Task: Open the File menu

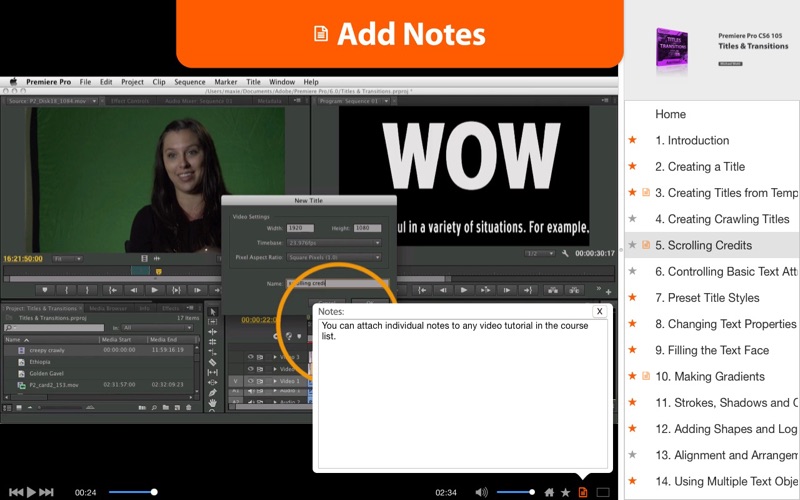Action: click(x=85, y=82)
